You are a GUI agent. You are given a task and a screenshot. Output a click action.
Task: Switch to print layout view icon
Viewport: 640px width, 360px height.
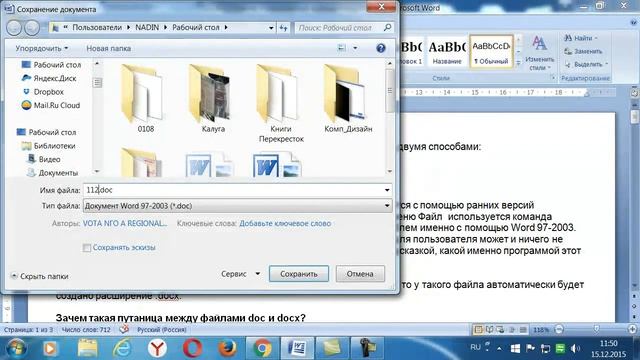478,329
